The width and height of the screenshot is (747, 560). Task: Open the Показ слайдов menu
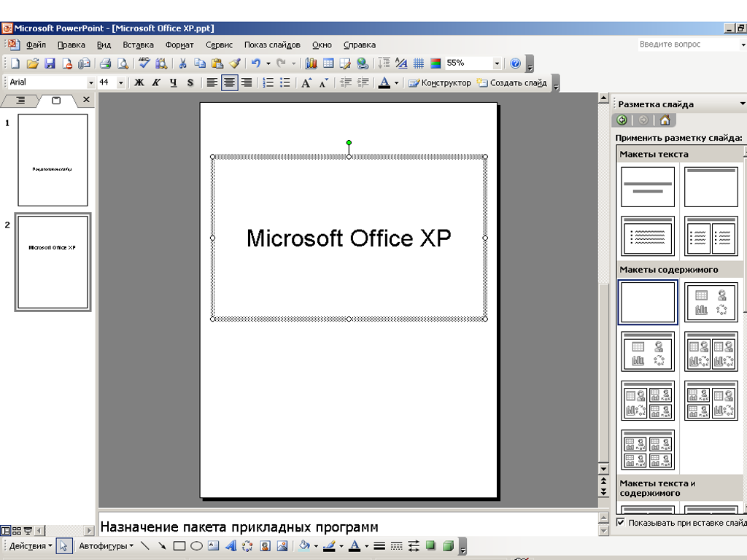(x=272, y=44)
